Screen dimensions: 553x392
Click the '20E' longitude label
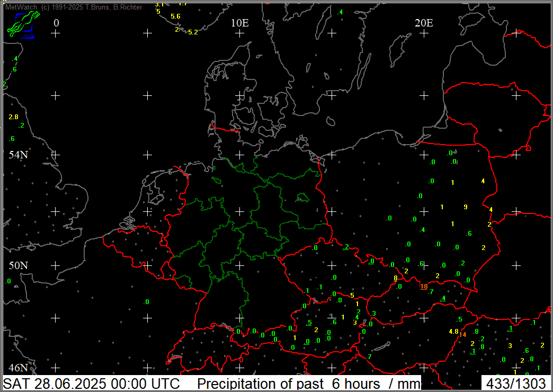[x=424, y=23]
